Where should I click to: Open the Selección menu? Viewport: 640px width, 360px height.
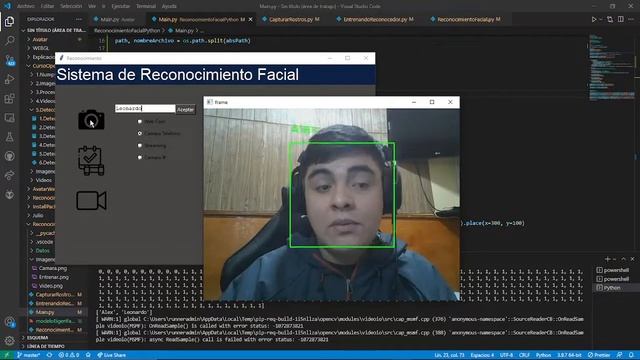pyautogui.click(x=71, y=6)
